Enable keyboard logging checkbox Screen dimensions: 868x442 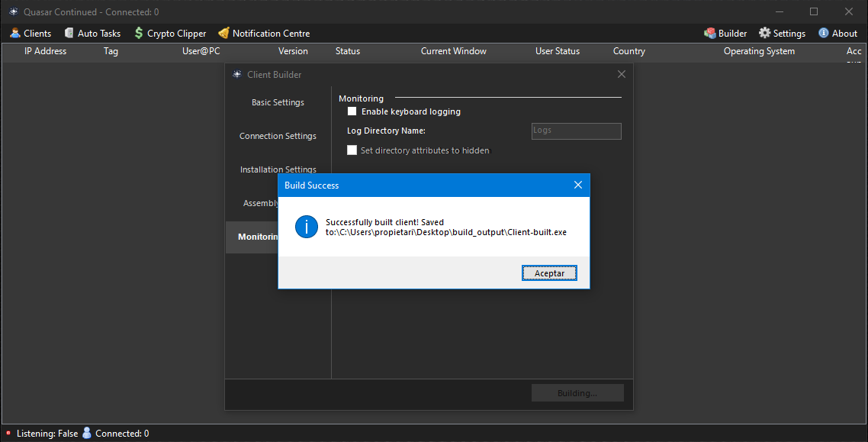tap(352, 111)
